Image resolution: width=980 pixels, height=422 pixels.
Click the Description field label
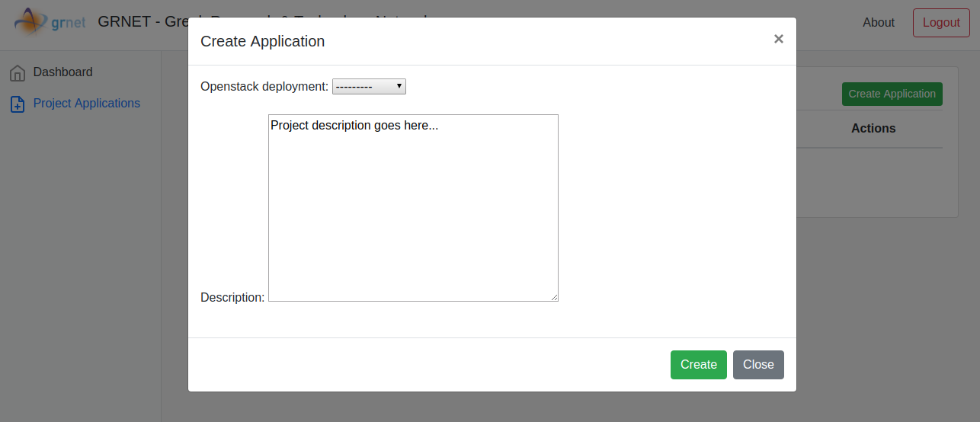click(x=232, y=298)
